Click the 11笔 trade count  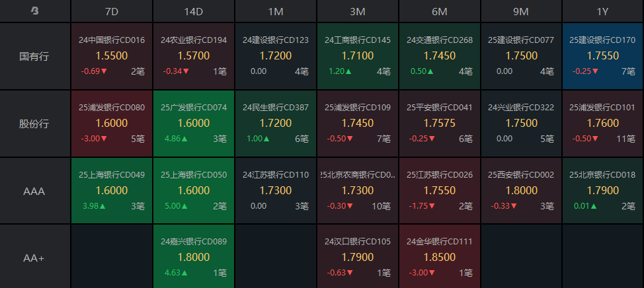(626, 139)
